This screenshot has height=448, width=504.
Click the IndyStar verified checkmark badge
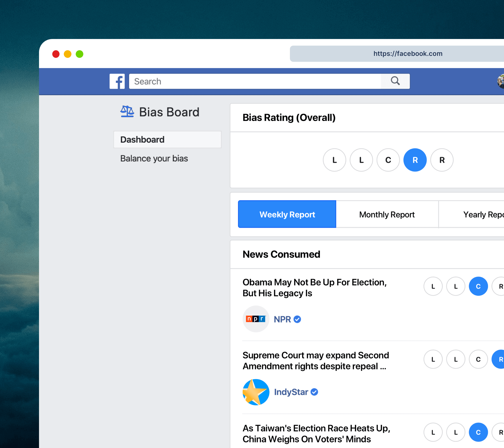coord(314,392)
